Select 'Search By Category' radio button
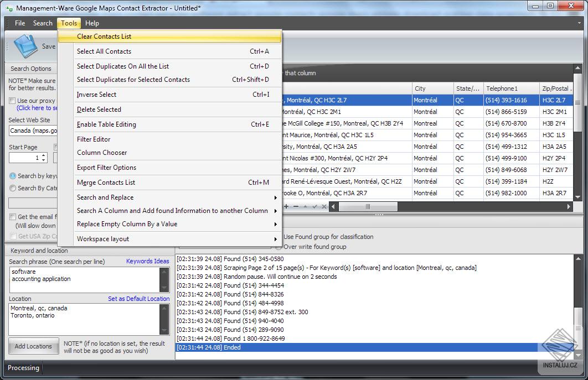588x380 pixels. coord(13,188)
